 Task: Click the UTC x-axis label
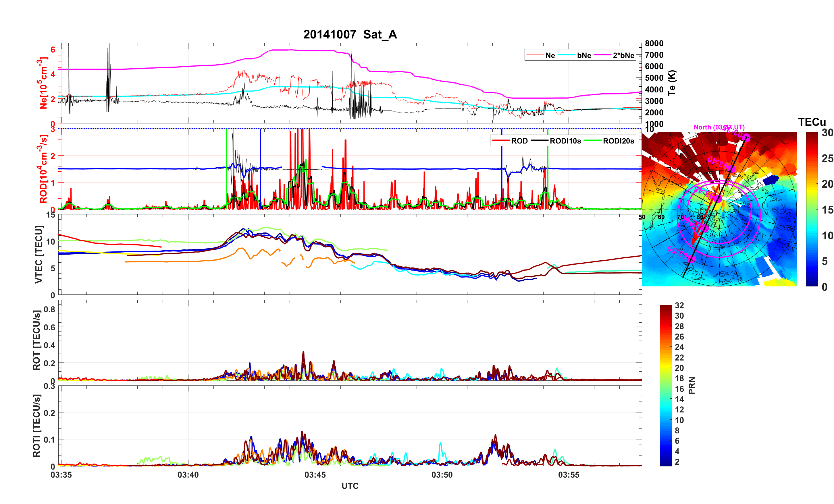(350, 486)
